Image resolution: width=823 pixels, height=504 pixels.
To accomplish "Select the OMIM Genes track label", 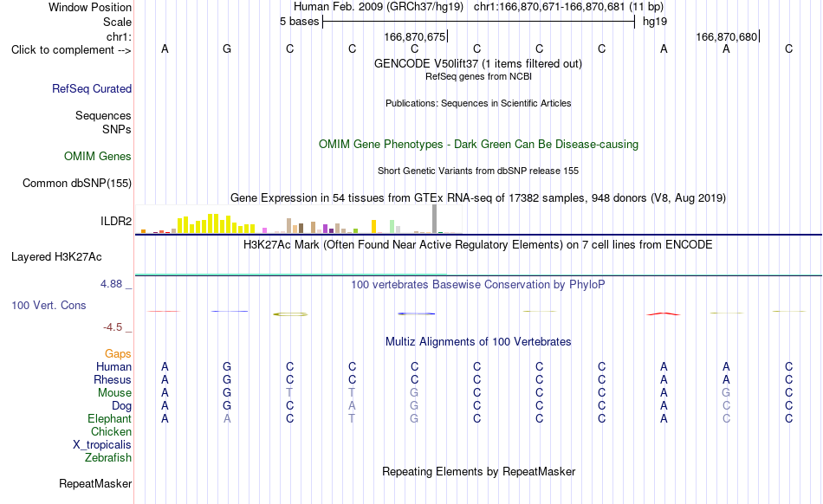I will click(97, 156).
